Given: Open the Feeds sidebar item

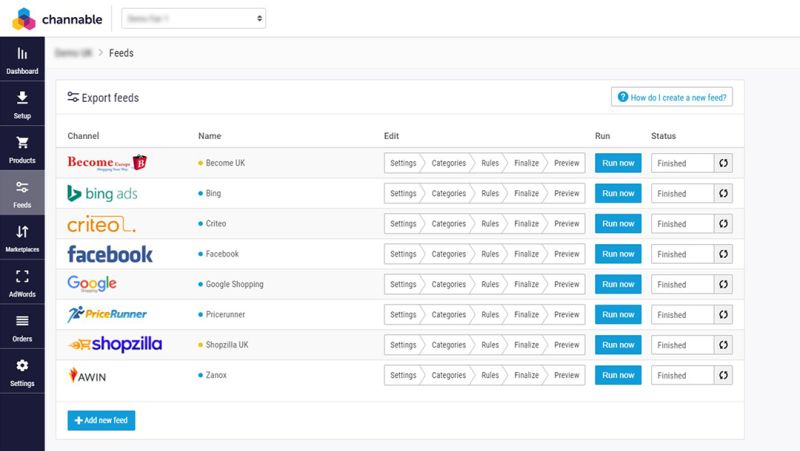Looking at the screenshot, I should [22, 193].
